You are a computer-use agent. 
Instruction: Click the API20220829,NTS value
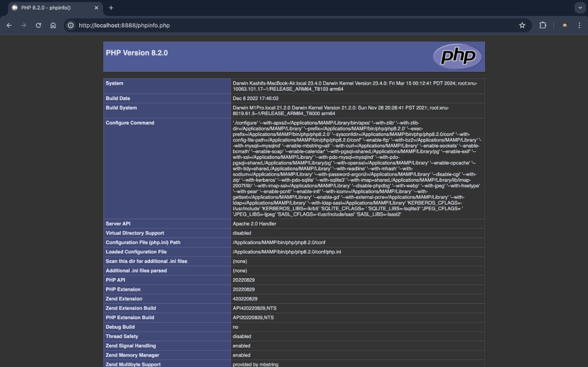pos(253,317)
